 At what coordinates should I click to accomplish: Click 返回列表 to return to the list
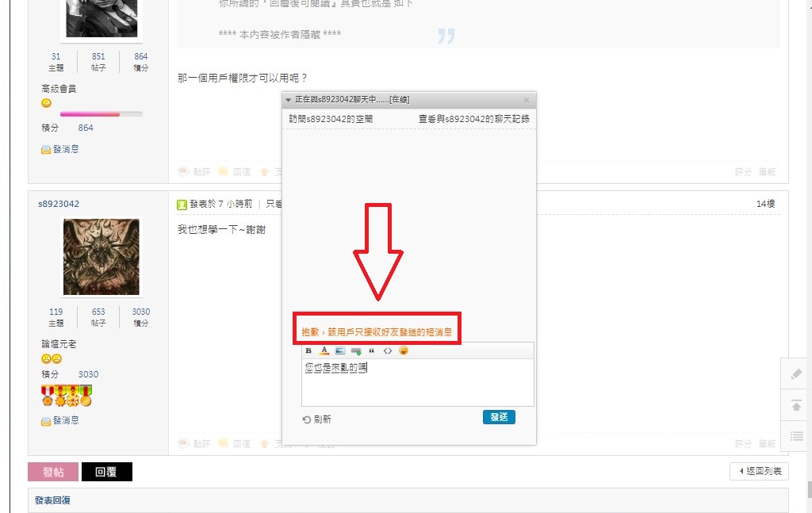coord(758,471)
